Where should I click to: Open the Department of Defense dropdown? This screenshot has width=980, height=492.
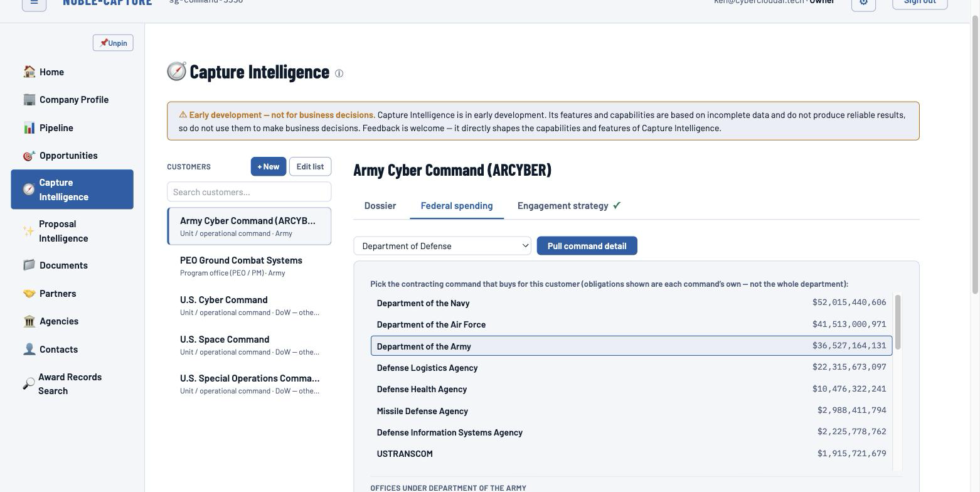click(x=442, y=246)
